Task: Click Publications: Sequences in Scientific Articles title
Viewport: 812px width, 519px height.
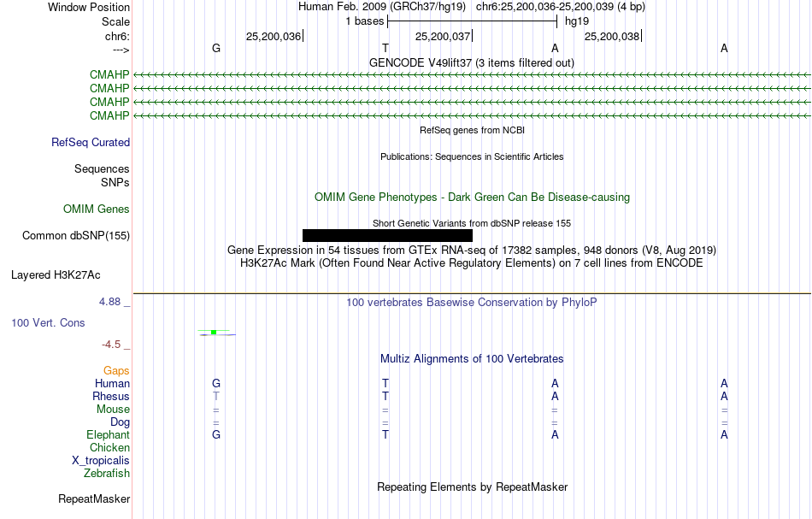Action: point(472,157)
